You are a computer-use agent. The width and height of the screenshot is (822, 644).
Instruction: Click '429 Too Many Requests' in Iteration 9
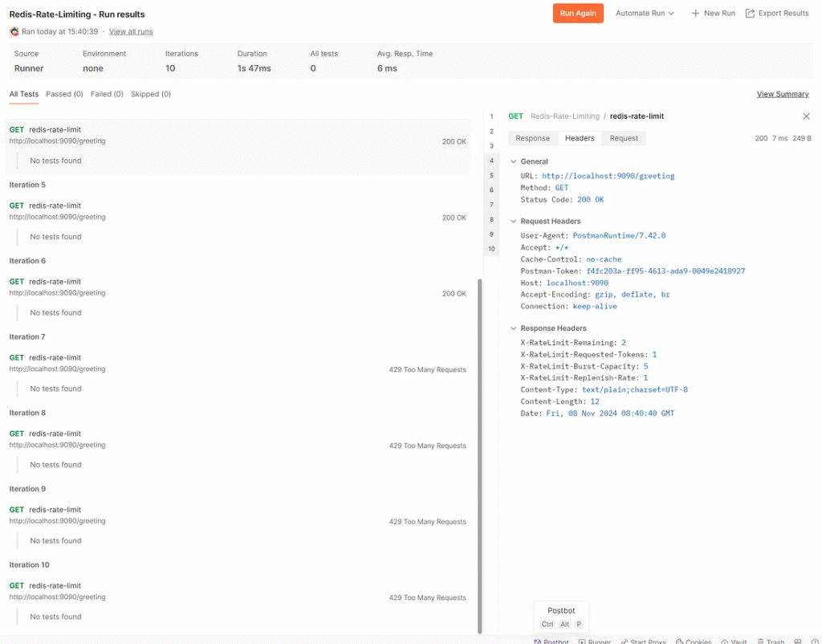pos(427,522)
